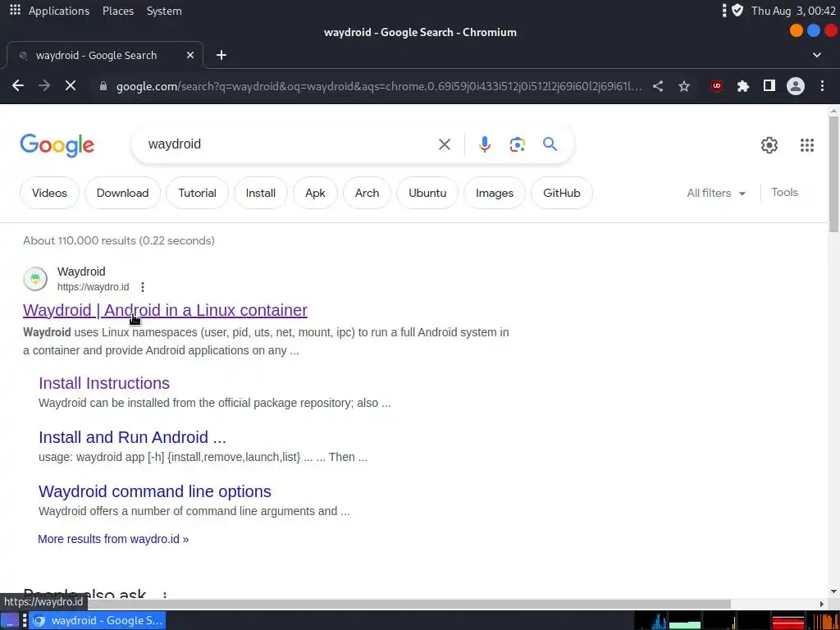The image size is (840, 630).
Task: Open the Chromium three-dot menu
Action: click(x=822, y=85)
